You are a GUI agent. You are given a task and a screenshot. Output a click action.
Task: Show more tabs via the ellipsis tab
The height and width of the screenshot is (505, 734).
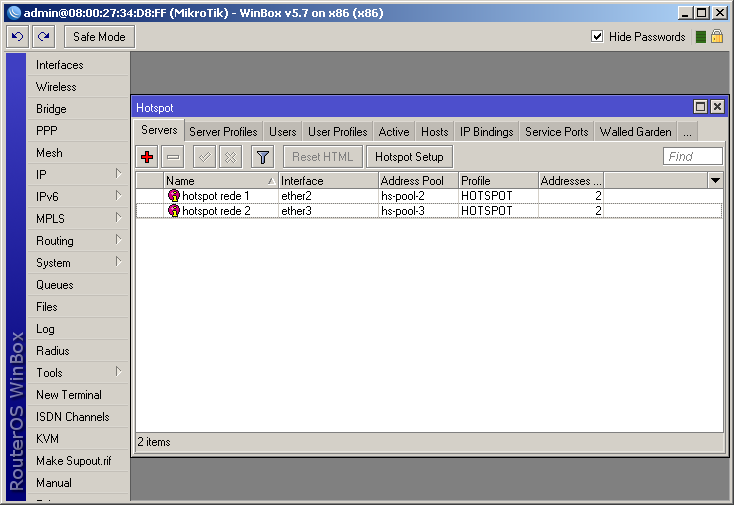click(687, 132)
